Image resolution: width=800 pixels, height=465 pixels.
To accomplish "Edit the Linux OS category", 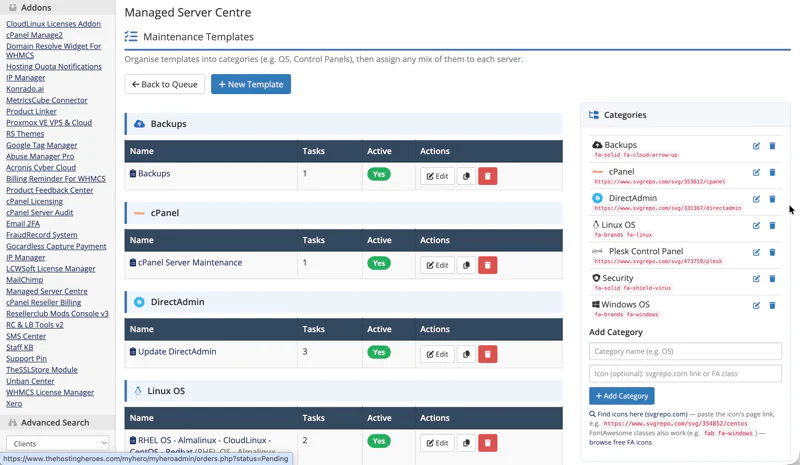I will [756, 226].
